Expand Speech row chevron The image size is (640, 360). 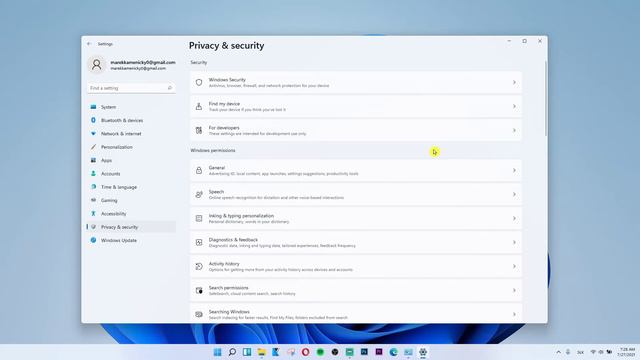pyautogui.click(x=514, y=194)
